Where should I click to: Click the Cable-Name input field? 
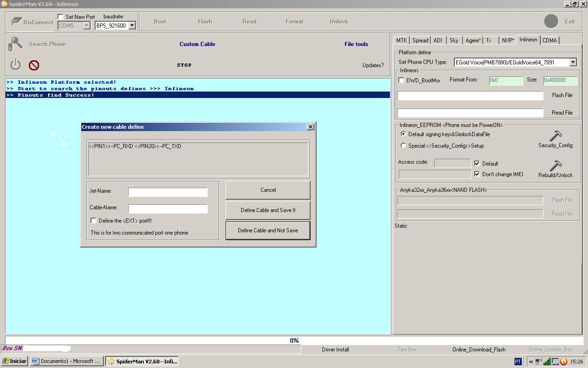(168, 209)
